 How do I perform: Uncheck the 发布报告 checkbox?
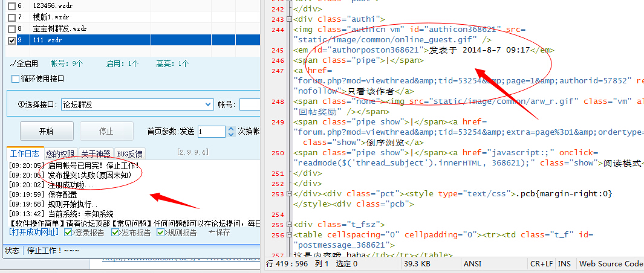[x=115, y=233]
